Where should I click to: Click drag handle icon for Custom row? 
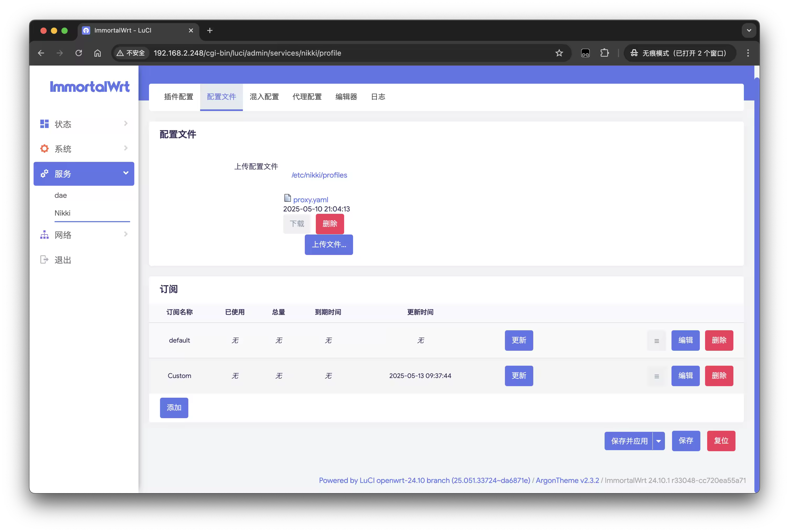point(656,376)
